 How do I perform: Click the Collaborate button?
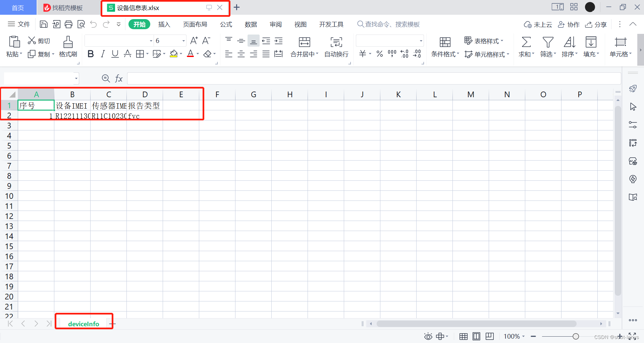(x=569, y=24)
